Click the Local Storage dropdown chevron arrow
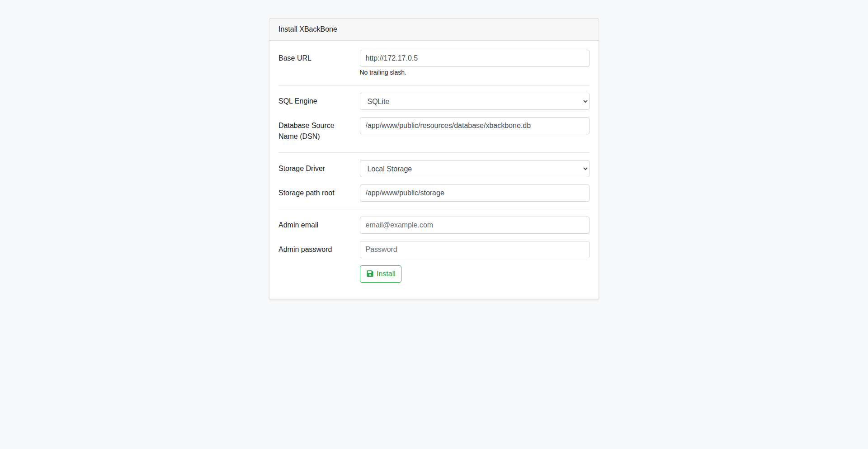The width and height of the screenshot is (868, 449). coord(585,169)
